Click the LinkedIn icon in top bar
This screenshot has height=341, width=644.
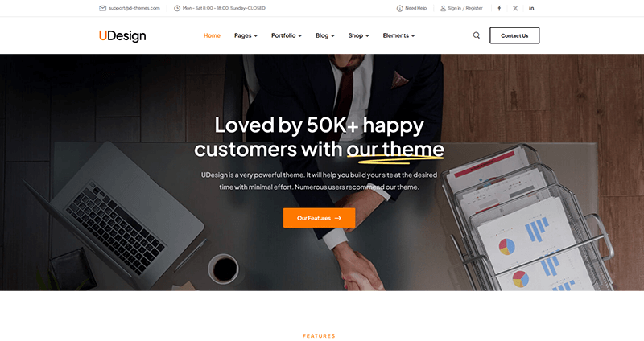531,8
